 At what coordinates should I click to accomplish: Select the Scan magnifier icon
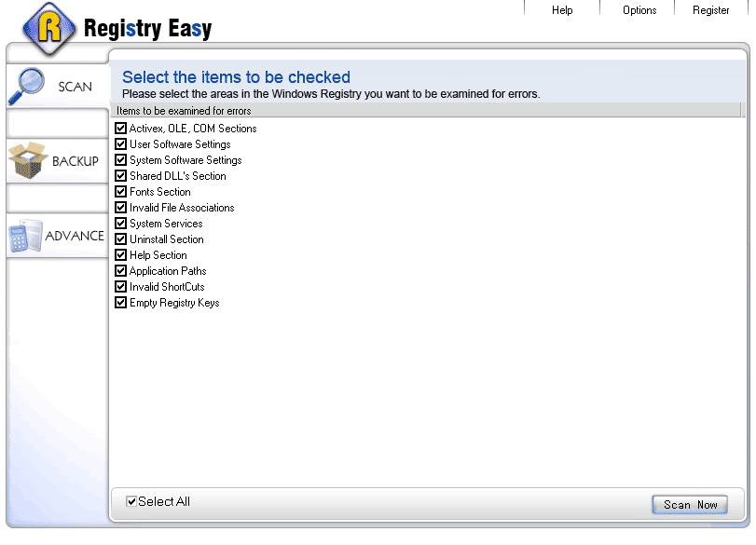point(27,85)
